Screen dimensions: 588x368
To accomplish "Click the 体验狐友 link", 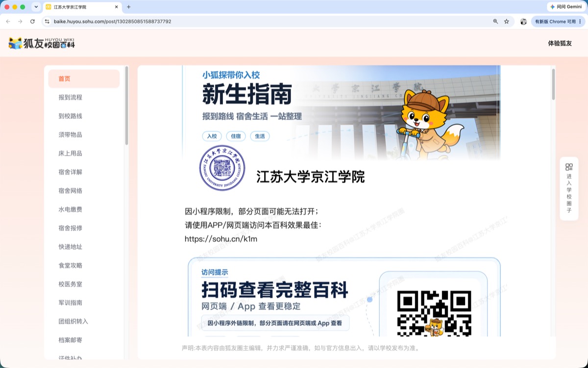I will click(560, 43).
